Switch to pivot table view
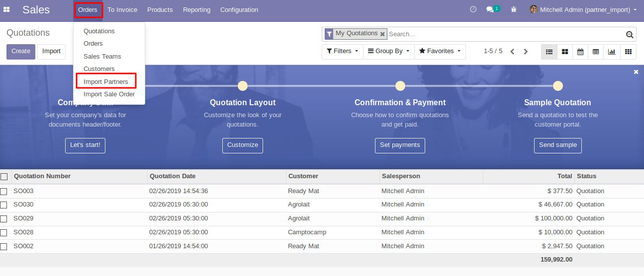 click(x=596, y=51)
